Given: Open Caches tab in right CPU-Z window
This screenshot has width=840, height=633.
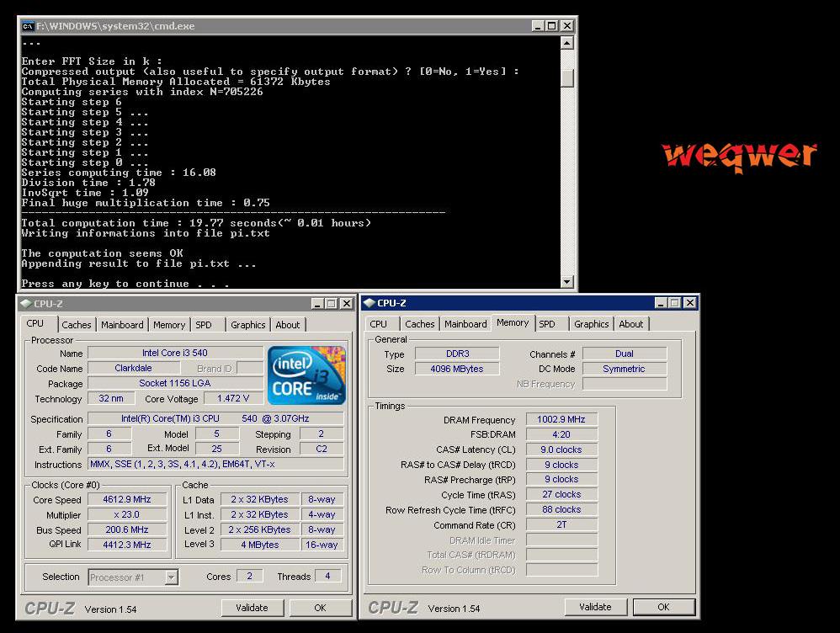Looking at the screenshot, I should tap(419, 324).
